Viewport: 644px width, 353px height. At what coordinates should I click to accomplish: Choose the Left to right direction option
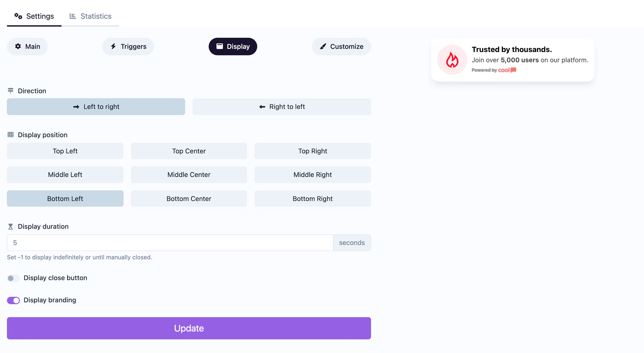[96, 107]
